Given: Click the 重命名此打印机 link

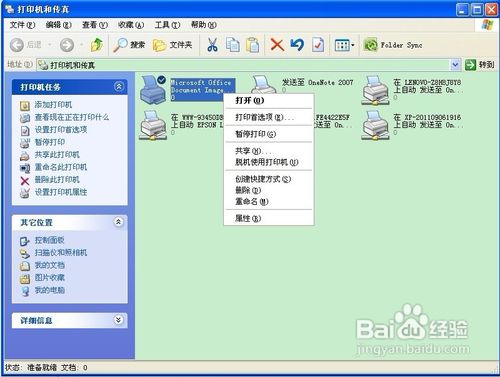Looking at the screenshot, I should click(61, 167).
